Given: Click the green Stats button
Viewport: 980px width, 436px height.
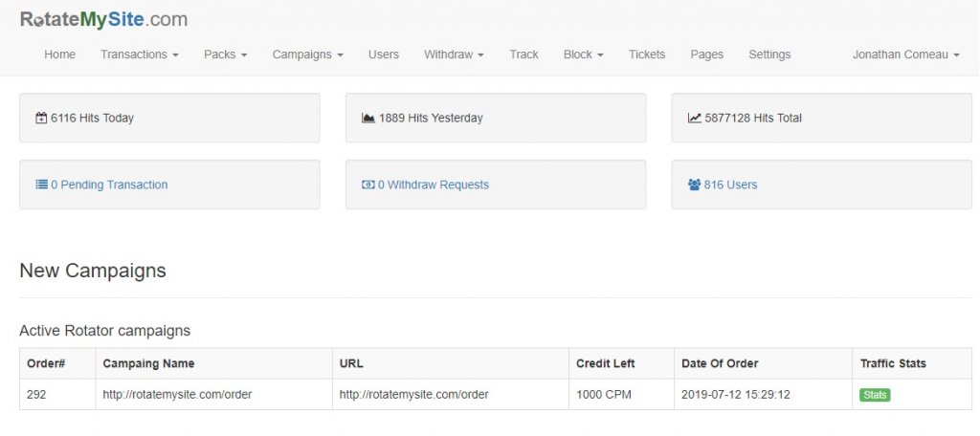Looking at the screenshot, I should point(875,395).
